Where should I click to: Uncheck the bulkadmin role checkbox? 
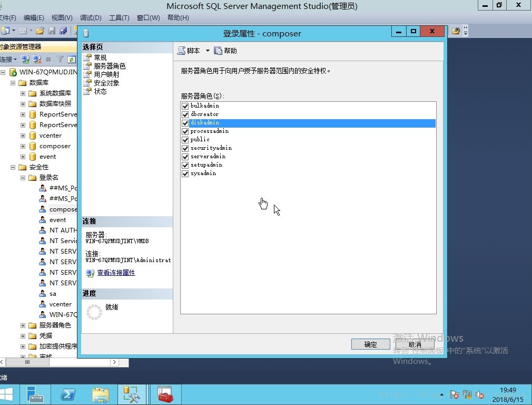click(x=185, y=106)
